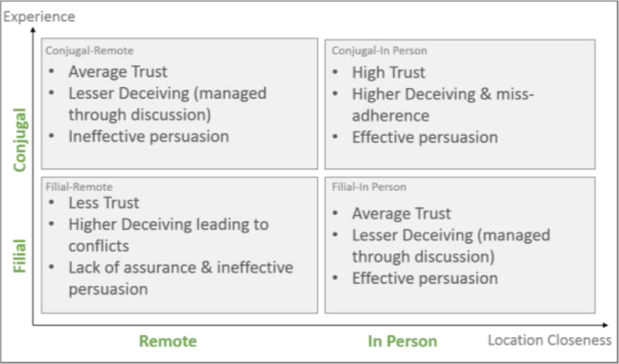
Task: Click Ineffective persuasion in Conjugal-Remote box
Action: (149, 137)
